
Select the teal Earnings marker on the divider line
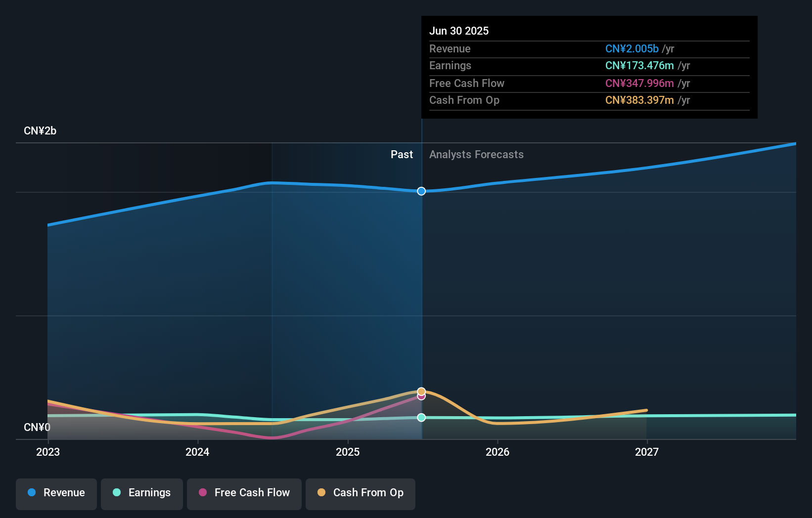[x=421, y=418]
